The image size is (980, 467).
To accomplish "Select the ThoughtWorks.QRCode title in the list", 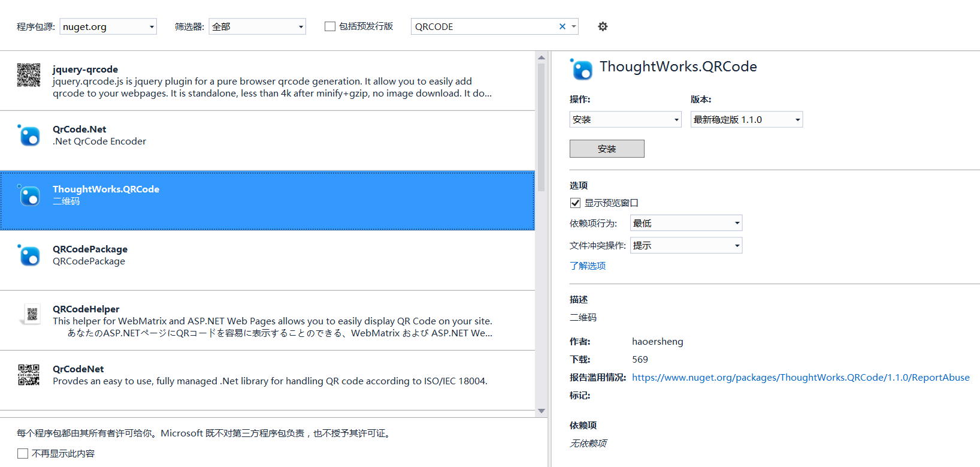I will tap(106, 189).
